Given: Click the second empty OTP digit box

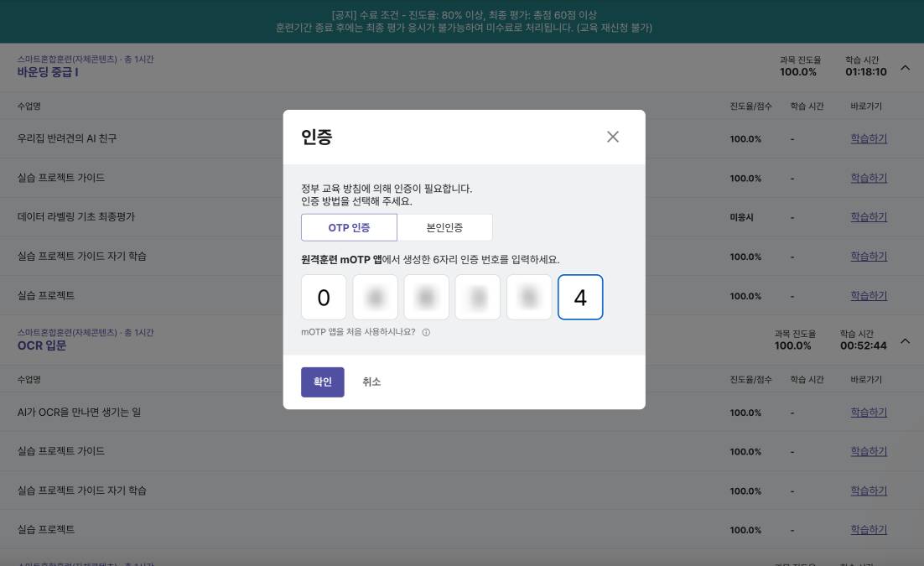Looking at the screenshot, I should [375, 297].
